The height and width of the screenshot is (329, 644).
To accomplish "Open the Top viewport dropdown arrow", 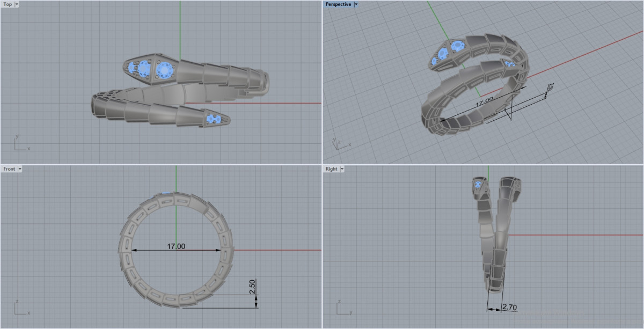I will pos(17,4).
